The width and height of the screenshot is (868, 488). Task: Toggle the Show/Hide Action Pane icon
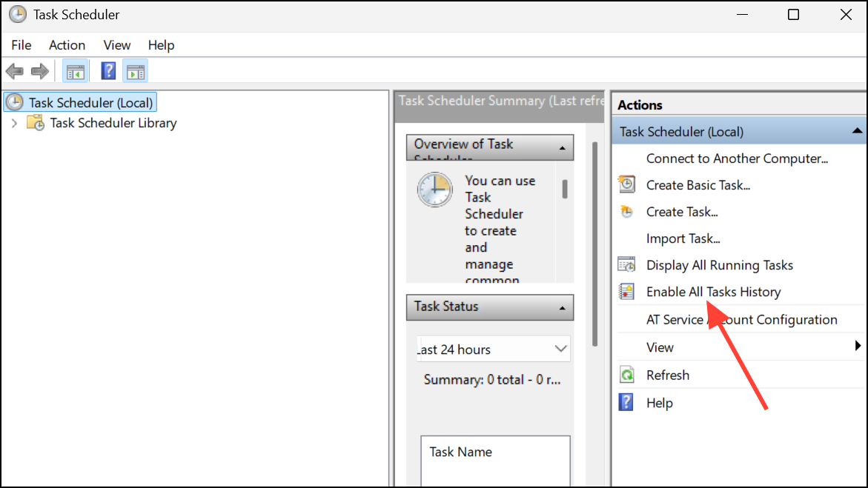[x=135, y=71]
